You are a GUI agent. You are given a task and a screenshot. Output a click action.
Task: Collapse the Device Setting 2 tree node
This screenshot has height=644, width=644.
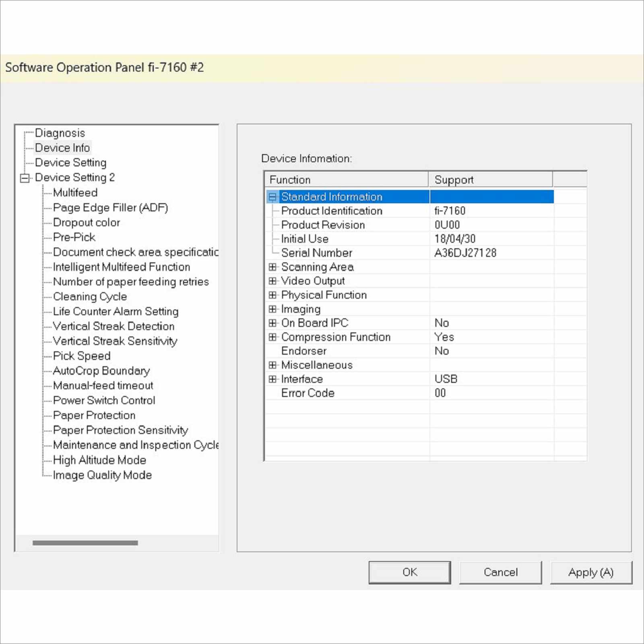point(25,178)
